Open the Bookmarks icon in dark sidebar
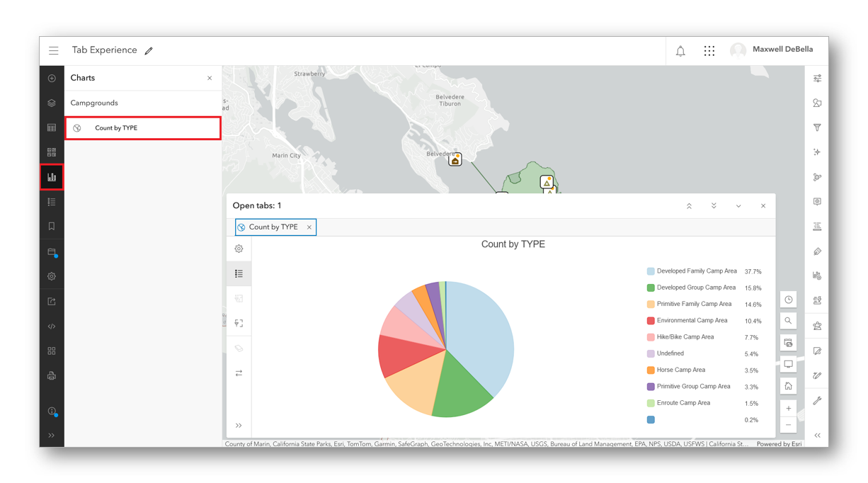This screenshot has width=868, height=483. (52, 227)
